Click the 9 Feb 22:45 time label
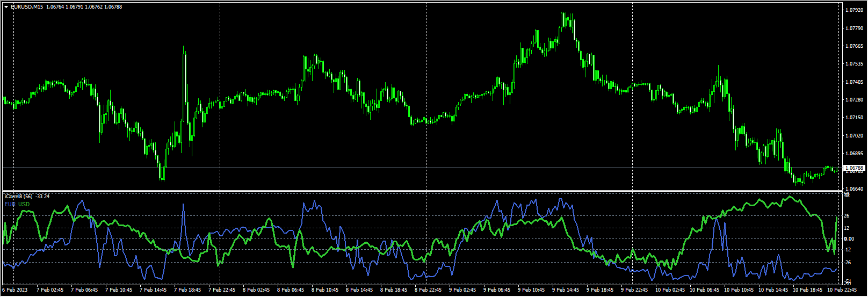Image resolution: width=868 pixels, height=297 pixels. (x=634, y=290)
